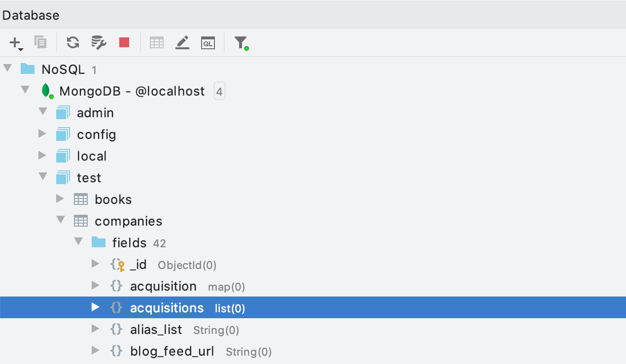This screenshot has height=364, width=626.
Task: Open Data Source Properties wrench icon
Action: (x=99, y=43)
